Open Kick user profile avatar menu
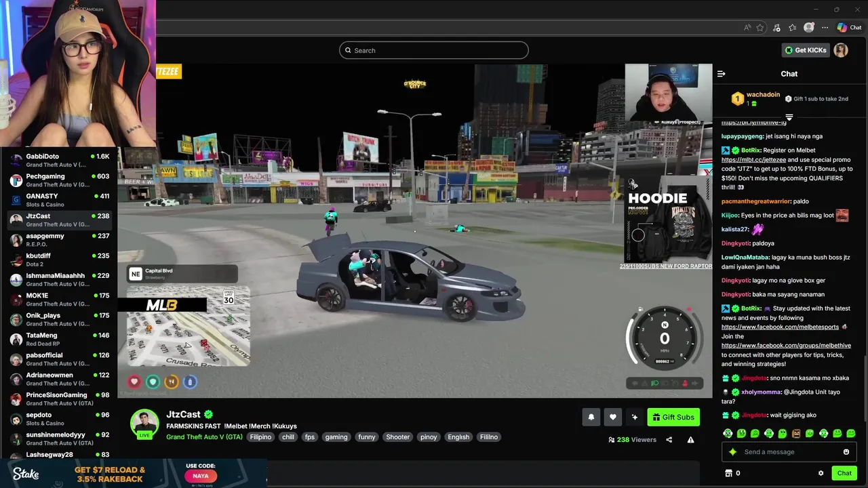This screenshot has height=488, width=868. (841, 50)
